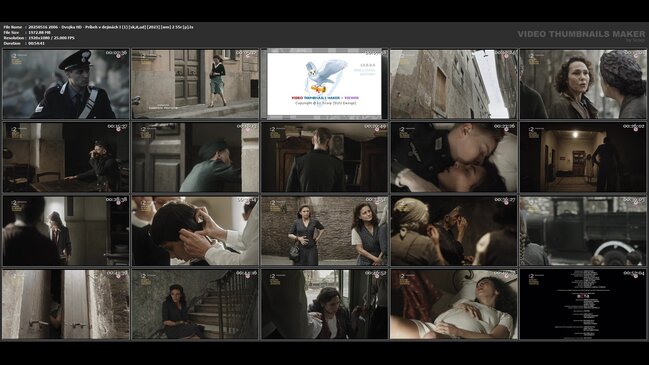Select the thumbnail of a vintage dark truck
The width and height of the screenshot is (649, 365).
583,231
